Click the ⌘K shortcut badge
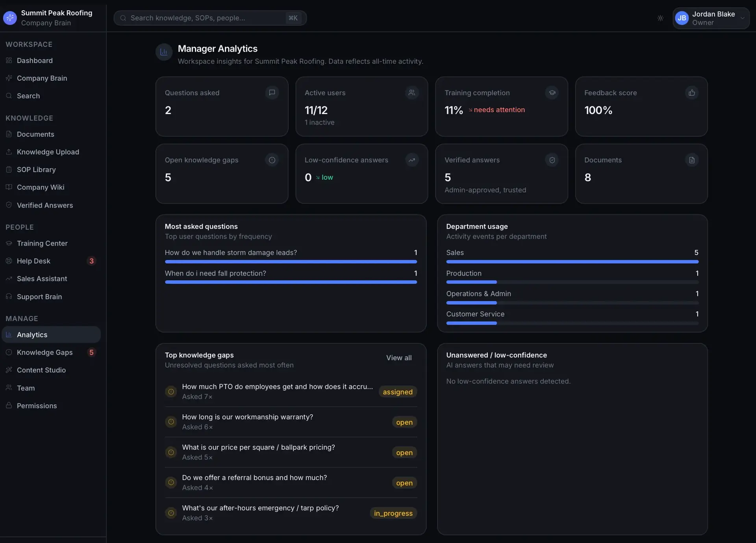Screen dimensions: 756x543 pyautogui.click(x=293, y=18)
